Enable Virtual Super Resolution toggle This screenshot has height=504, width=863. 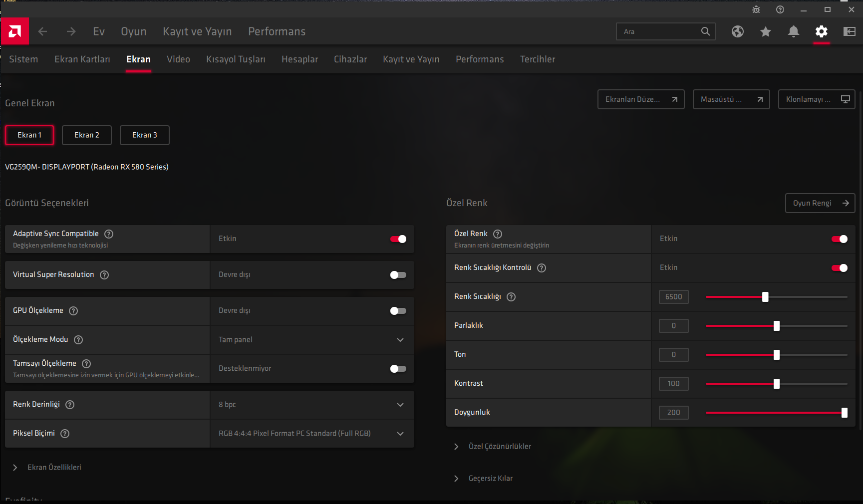398,275
